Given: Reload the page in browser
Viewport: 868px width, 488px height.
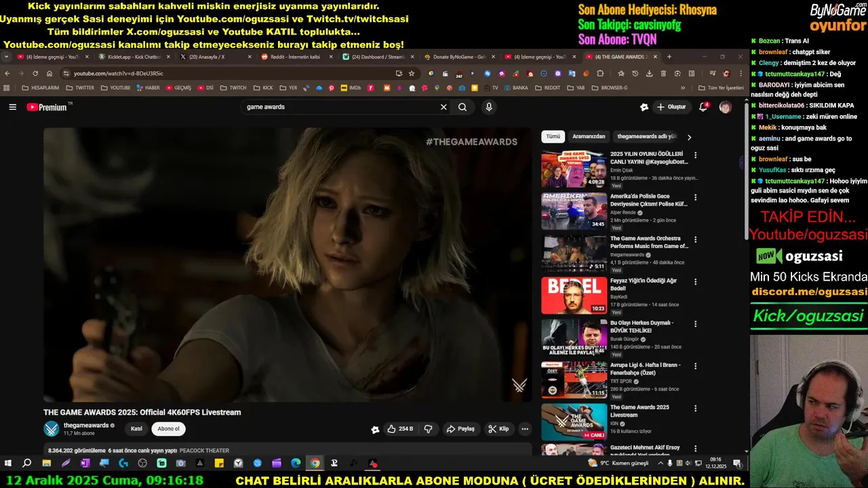Looking at the screenshot, I should (x=35, y=73).
